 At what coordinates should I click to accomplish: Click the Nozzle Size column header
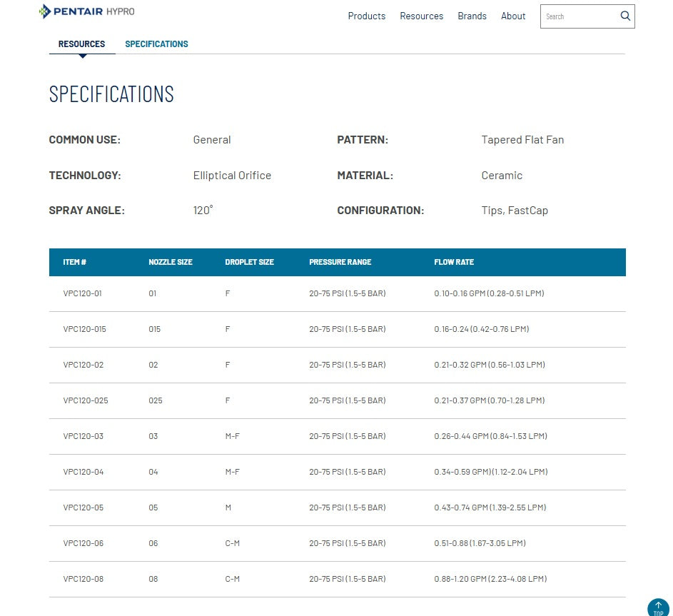pos(170,262)
